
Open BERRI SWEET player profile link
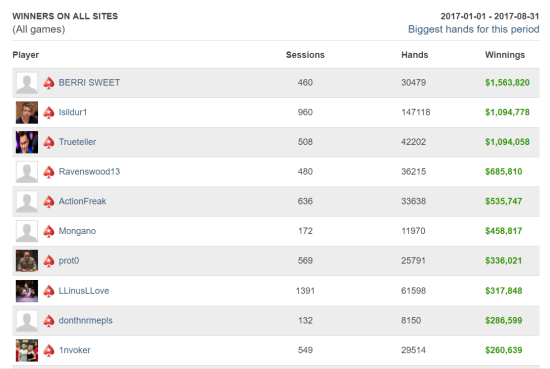tap(89, 82)
